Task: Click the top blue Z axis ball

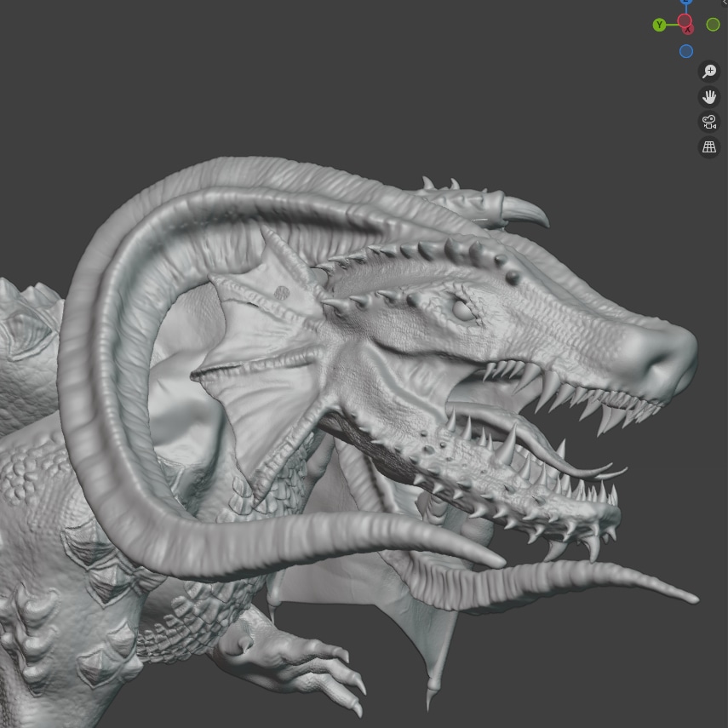Action: click(x=686, y=3)
